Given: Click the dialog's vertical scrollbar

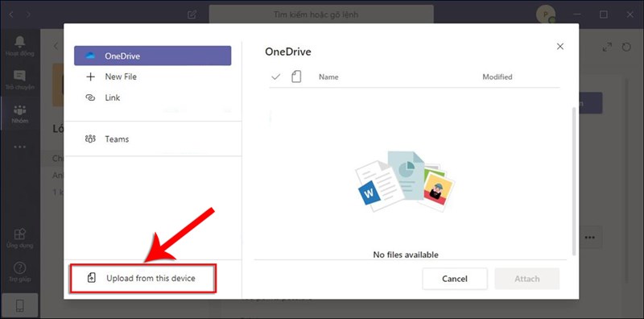Looking at the screenshot, I should 574,181.
